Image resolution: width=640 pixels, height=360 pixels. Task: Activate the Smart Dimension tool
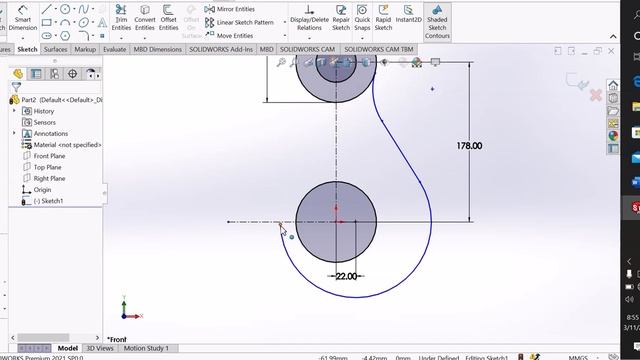coord(23,18)
